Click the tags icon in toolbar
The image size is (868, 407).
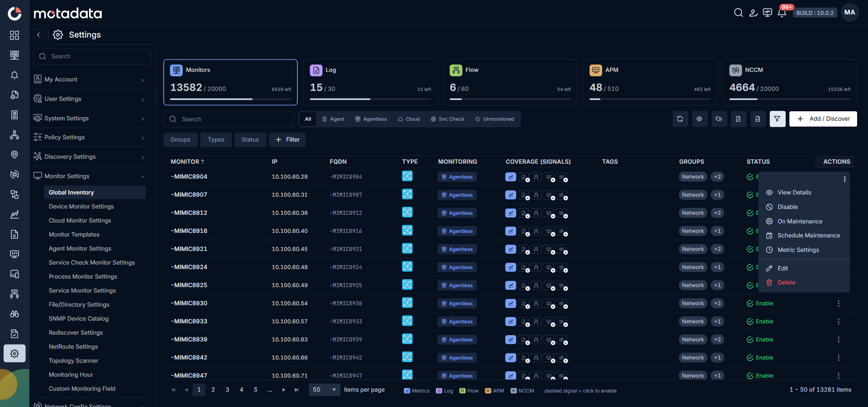(x=719, y=119)
